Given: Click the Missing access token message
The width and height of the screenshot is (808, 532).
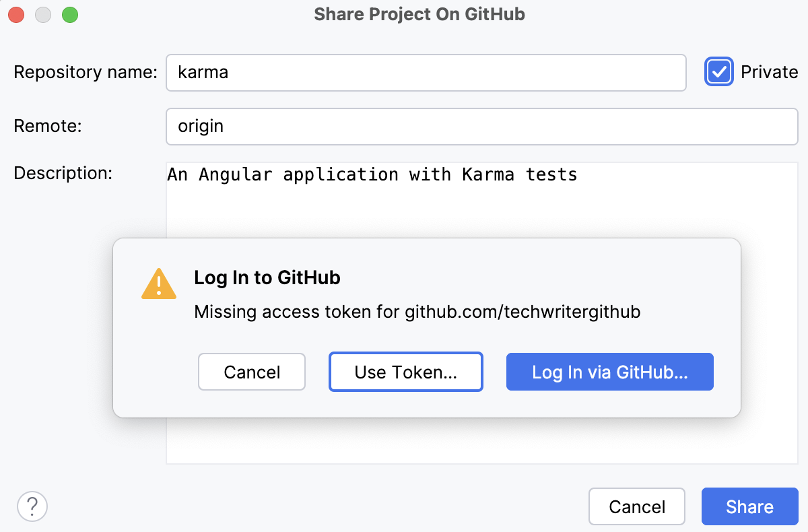Looking at the screenshot, I should (417, 312).
